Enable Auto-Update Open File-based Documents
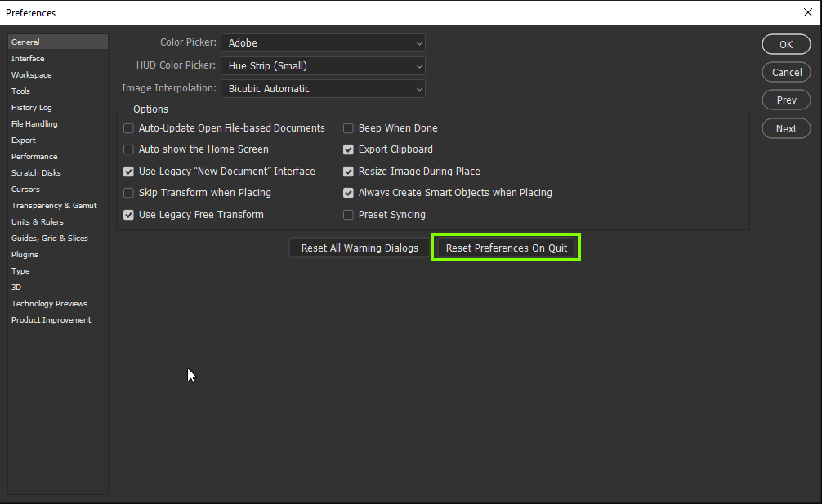822x504 pixels. (128, 127)
